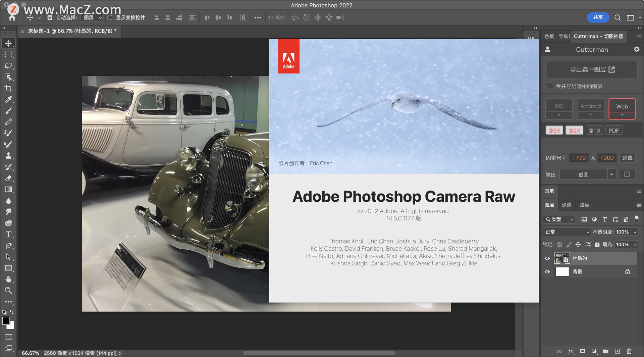Enable the 显示变换控件 checkbox
The image size is (644, 357).
[110, 17]
